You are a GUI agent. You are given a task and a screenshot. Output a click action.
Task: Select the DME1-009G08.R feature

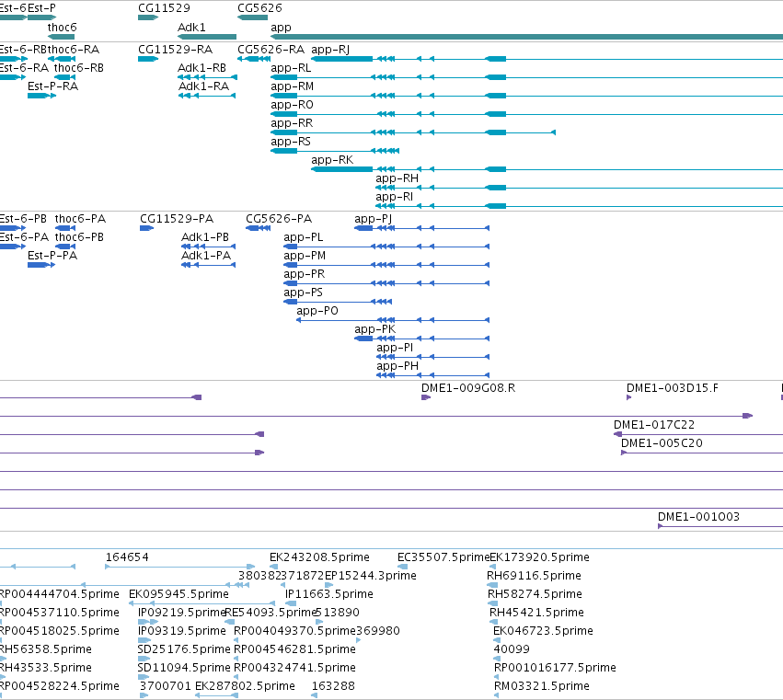point(468,388)
